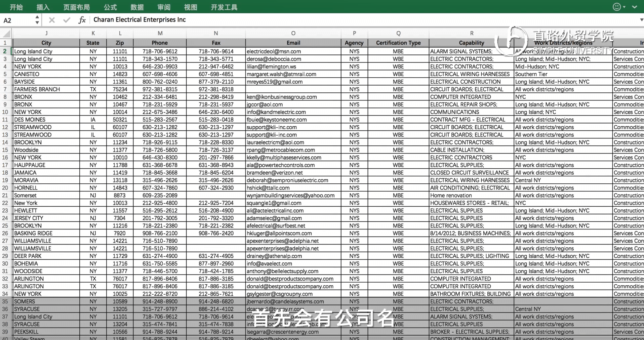The width and height of the screenshot is (644, 340).
Task: Select the Southern Tier districts cell
Action: [x=563, y=74]
